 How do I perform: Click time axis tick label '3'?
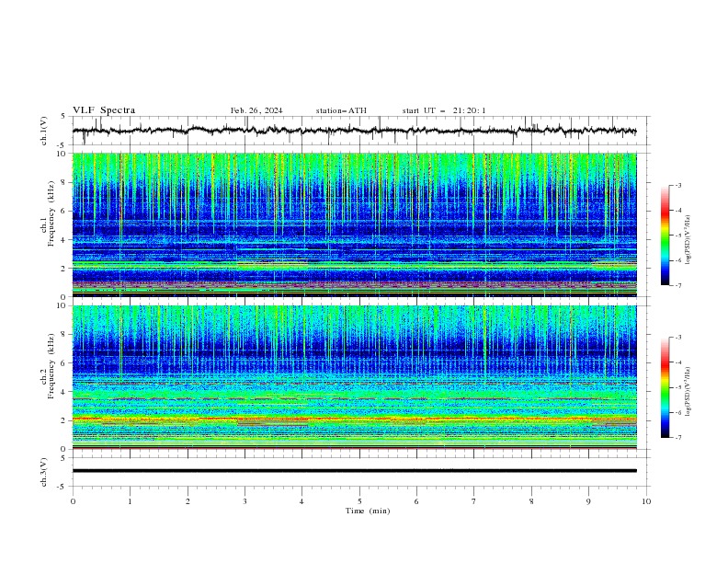point(245,501)
